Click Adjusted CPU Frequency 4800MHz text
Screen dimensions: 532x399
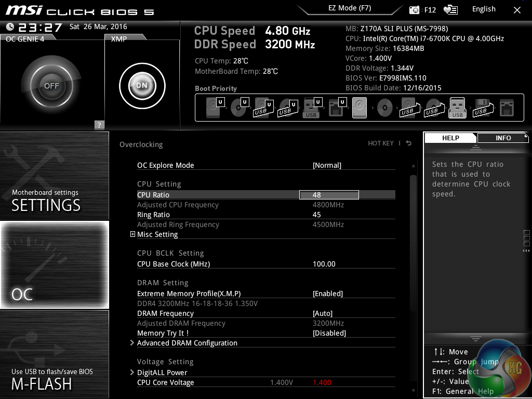coord(328,205)
